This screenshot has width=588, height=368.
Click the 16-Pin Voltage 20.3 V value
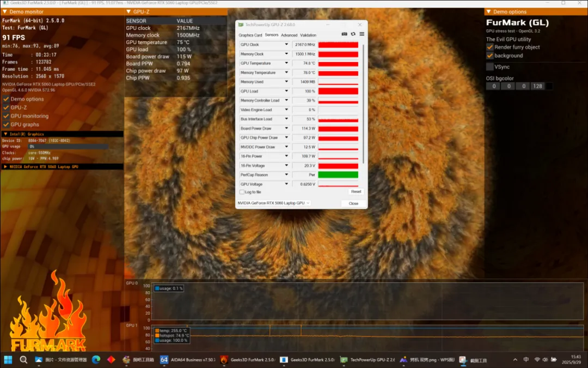click(x=304, y=165)
